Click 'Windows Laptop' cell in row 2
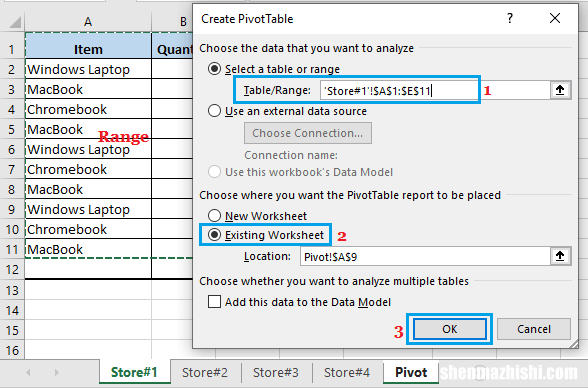This screenshot has height=388, width=588. pyautogui.click(x=88, y=69)
